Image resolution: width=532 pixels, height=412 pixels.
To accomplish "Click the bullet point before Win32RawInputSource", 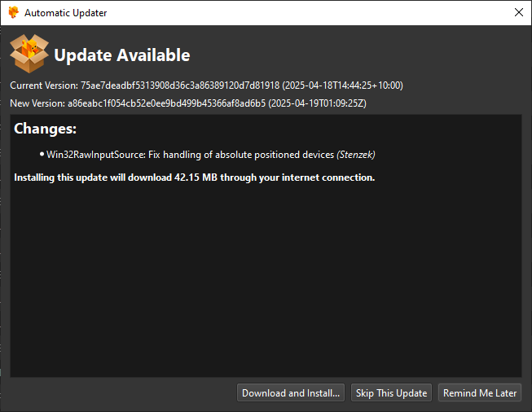I will (x=42, y=154).
